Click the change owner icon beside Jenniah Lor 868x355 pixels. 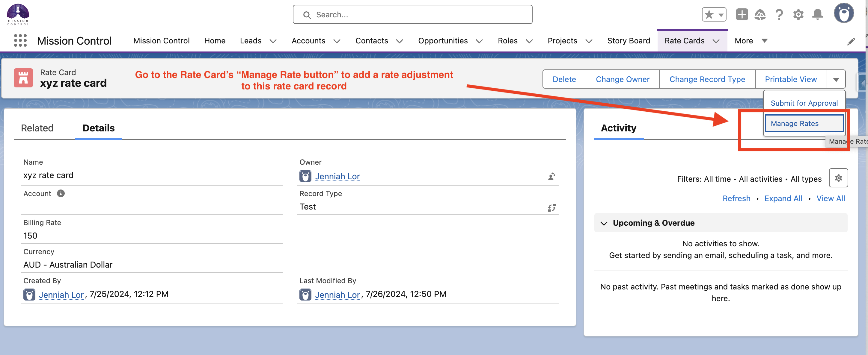[551, 176]
